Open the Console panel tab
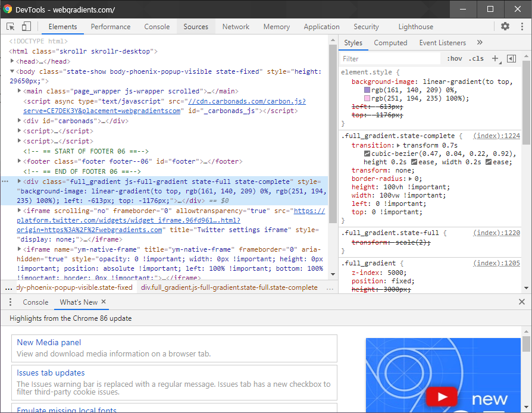The width and height of the screenshot is (532, 413). [x=157, y=26]
